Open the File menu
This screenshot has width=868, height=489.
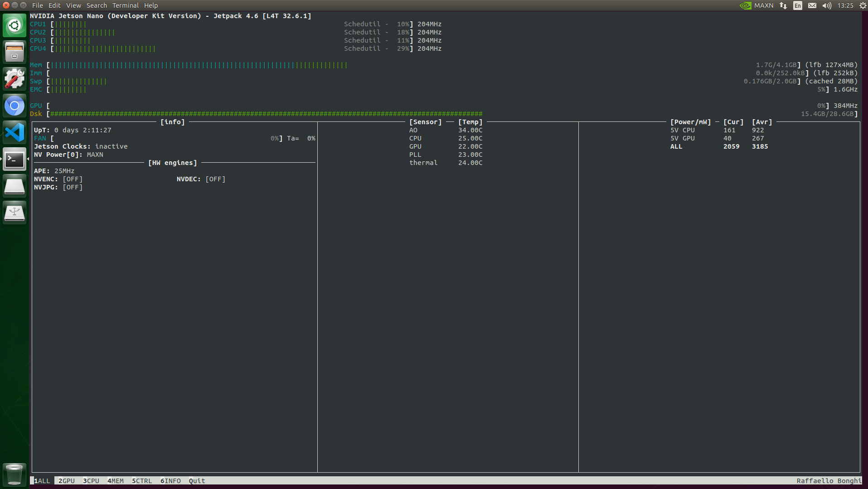(x=38, y=5)
